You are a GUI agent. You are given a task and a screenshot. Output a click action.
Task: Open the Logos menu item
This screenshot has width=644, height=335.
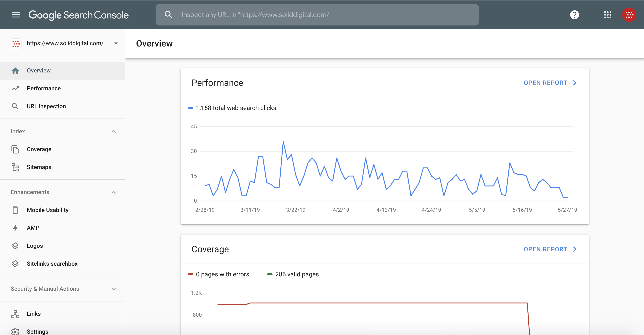coord(62,246)
